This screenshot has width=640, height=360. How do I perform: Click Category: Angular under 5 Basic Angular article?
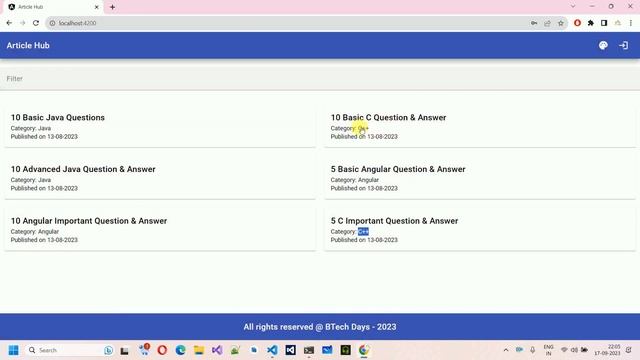click(355, 180)
